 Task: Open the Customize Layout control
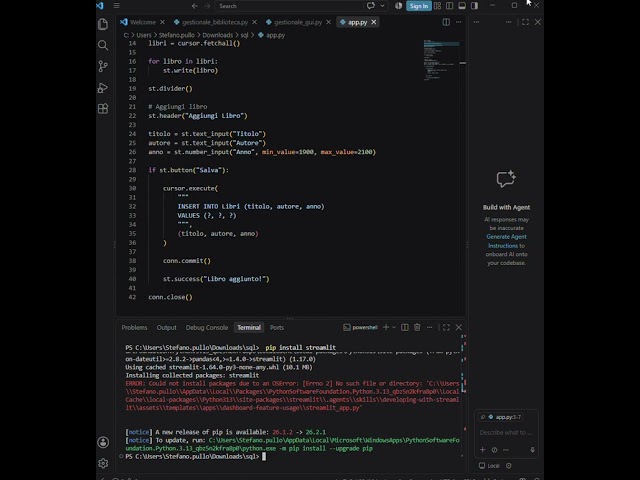(438, 6)
